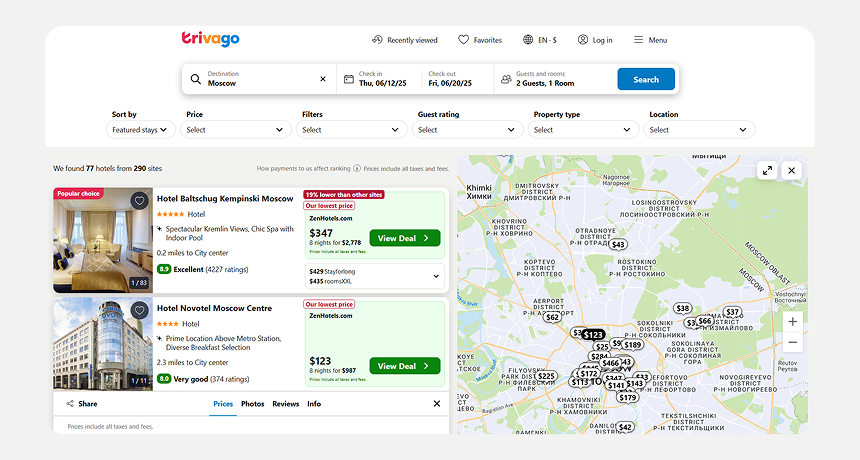The image size is (860, 460).
Task: Edit the Destination Moscow field
Action: pos(258,79)
